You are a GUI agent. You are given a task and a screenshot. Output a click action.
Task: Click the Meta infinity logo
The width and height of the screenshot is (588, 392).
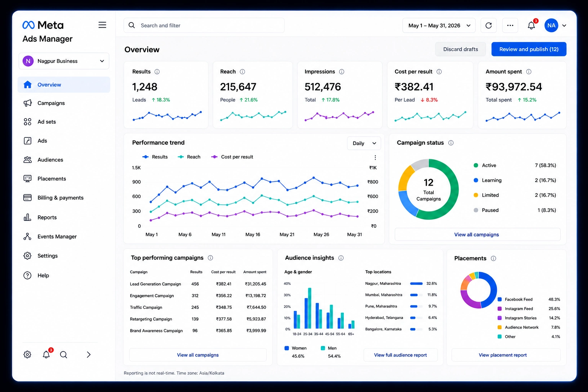click(x=29, y=25)
